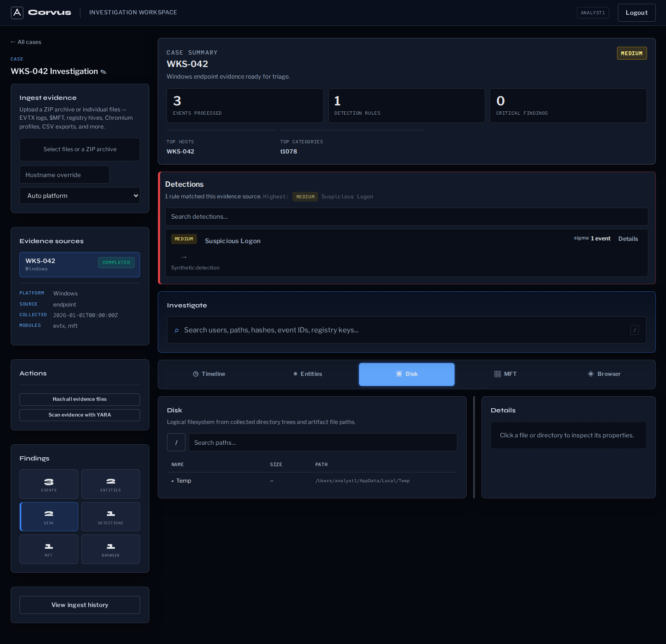Viewport: 666px width, 644px height.
Task: Expand the Temp folder triangle
Action: point(173,481)
